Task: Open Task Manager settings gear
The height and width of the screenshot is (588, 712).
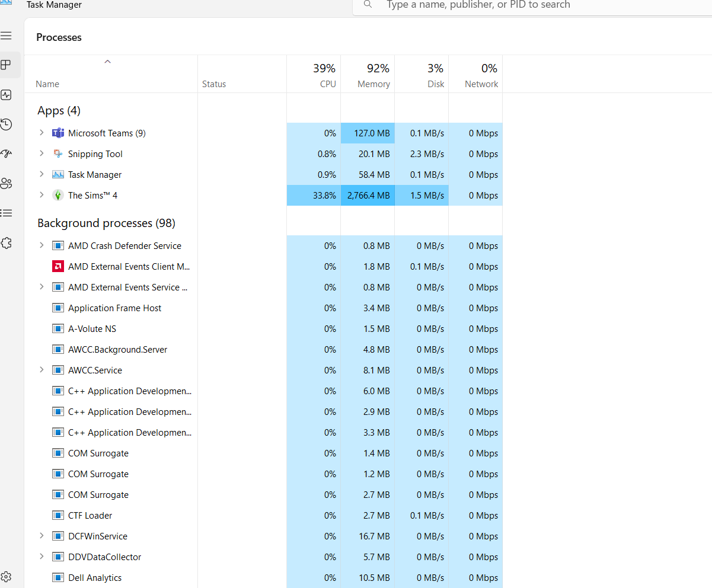Action: pos(6,577)
